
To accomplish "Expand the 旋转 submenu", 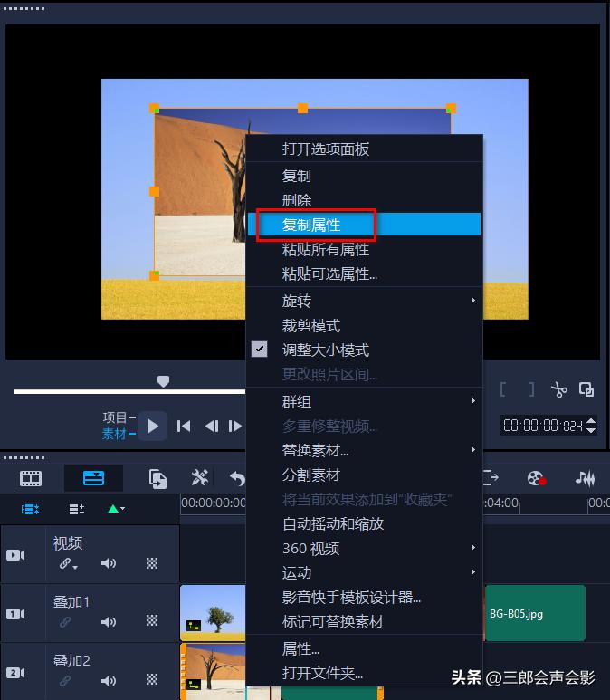I will [364, 301].
